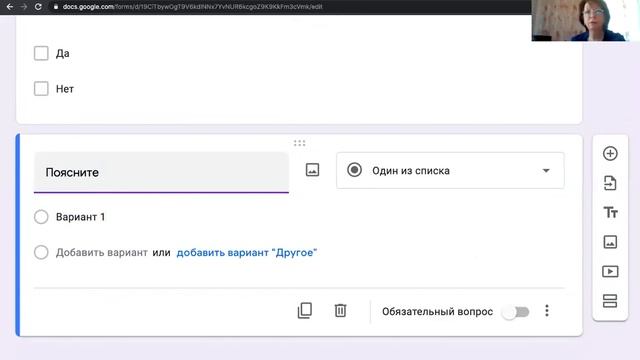The width and height of the screenshot is (640, 360).
Task: Grab the question drag handle dots
Action: 300,143
